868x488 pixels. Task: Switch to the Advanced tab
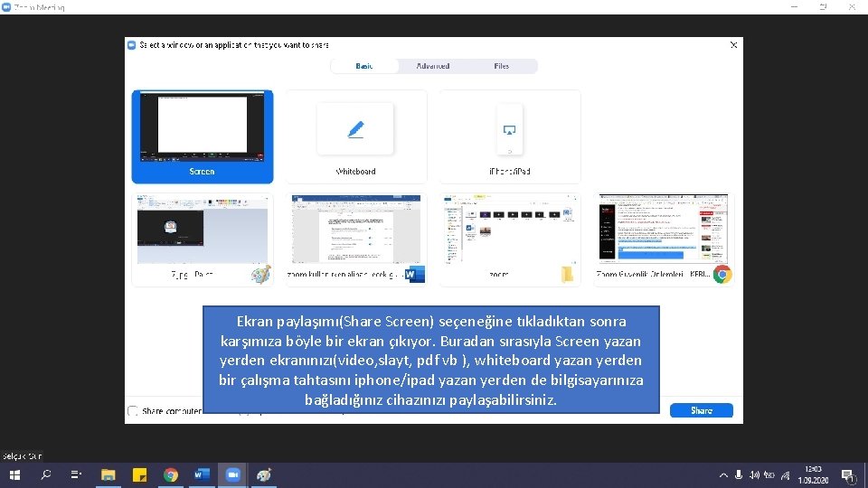(x=433, y=66)
